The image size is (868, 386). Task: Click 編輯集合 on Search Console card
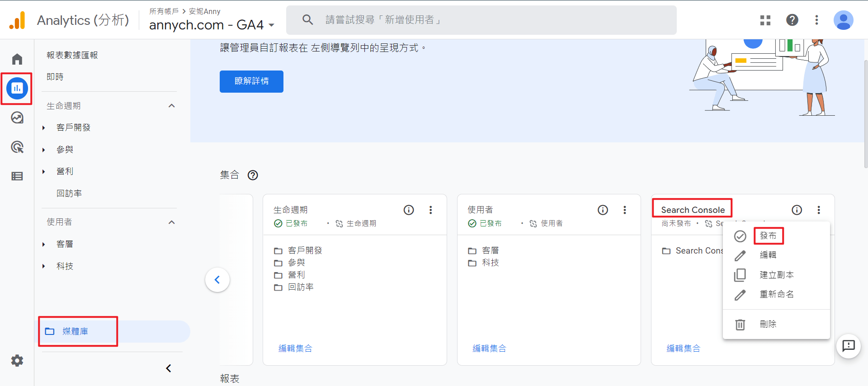(683, 348)
